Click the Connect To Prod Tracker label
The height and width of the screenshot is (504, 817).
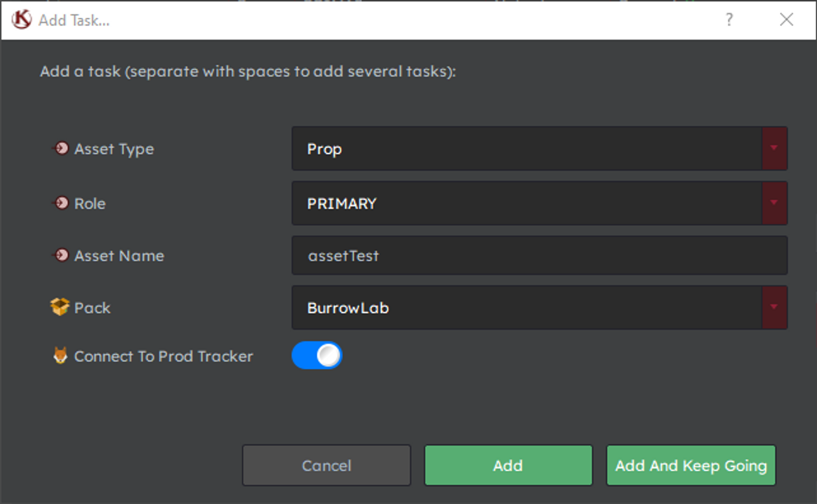click(163, 356)
